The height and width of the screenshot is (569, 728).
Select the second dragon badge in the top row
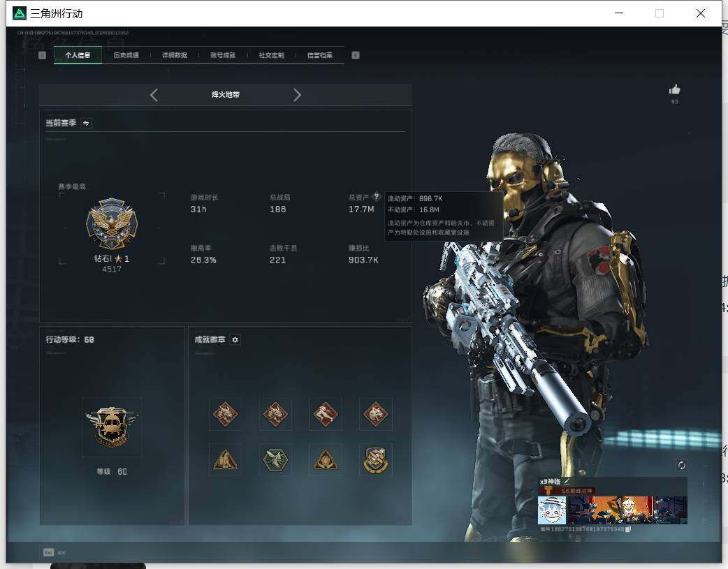click(275, 414)
